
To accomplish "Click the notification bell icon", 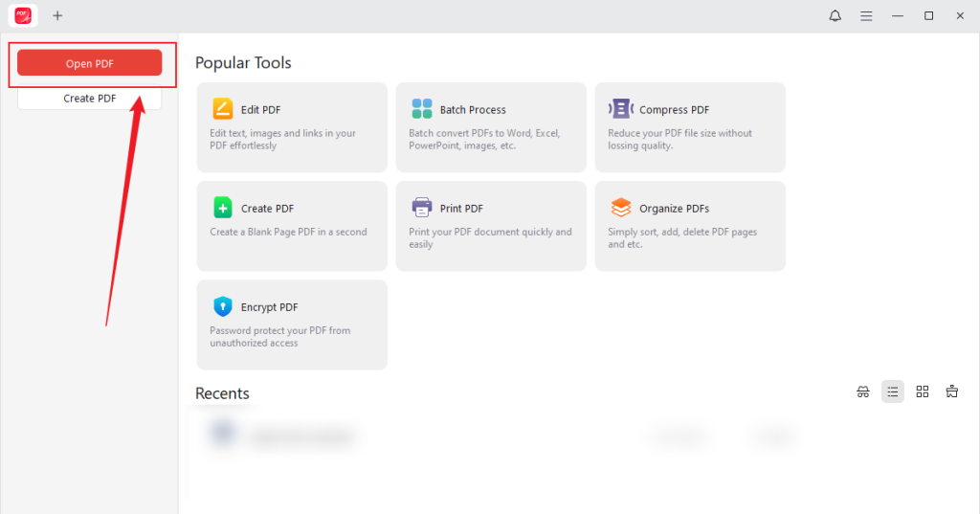I will coord(835,16).
